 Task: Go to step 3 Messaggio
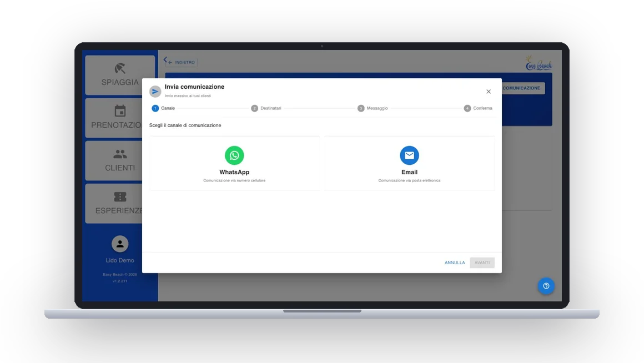tap(373, 108)
